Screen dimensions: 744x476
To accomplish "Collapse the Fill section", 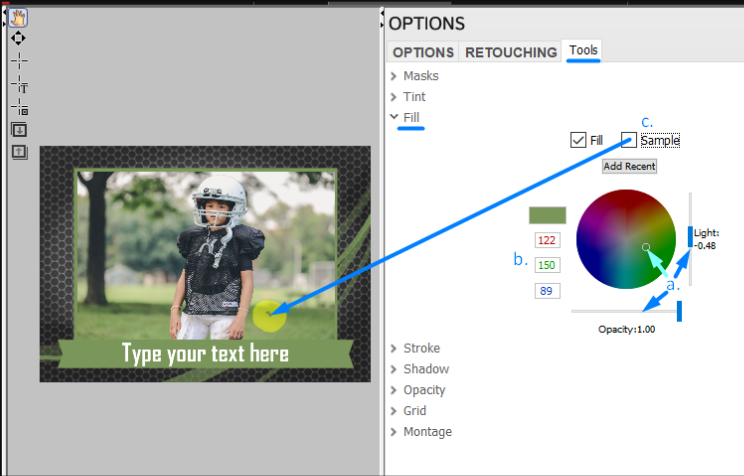I will coord(393,118).
